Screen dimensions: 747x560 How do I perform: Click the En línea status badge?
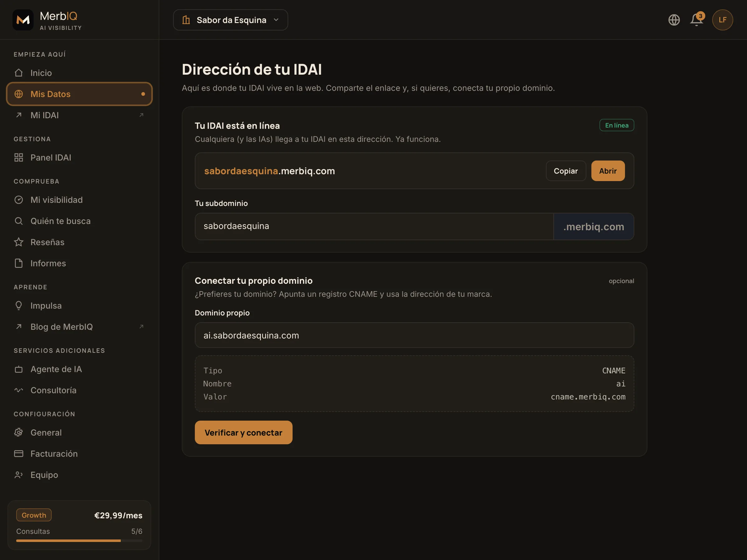coord(617,125)
